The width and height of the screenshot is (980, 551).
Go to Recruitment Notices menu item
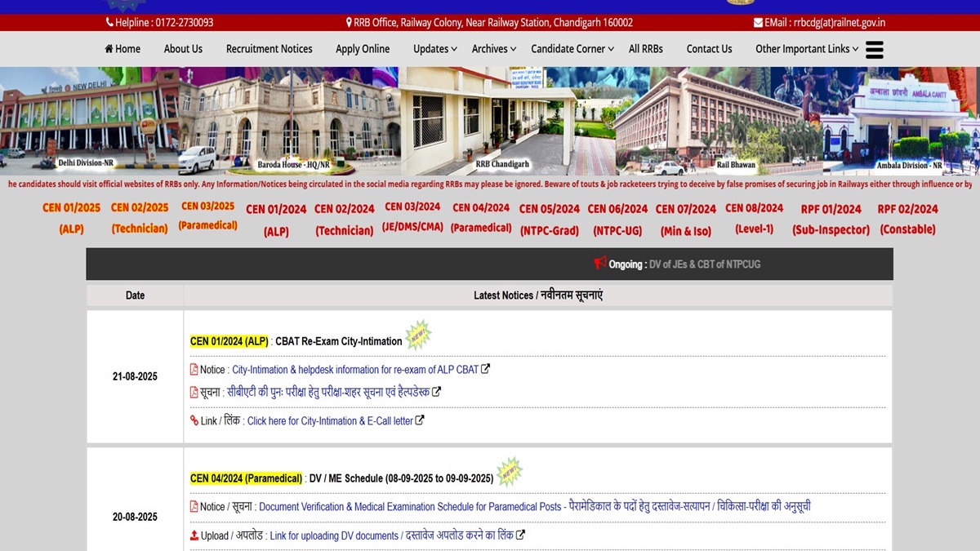tap(269, 49)
